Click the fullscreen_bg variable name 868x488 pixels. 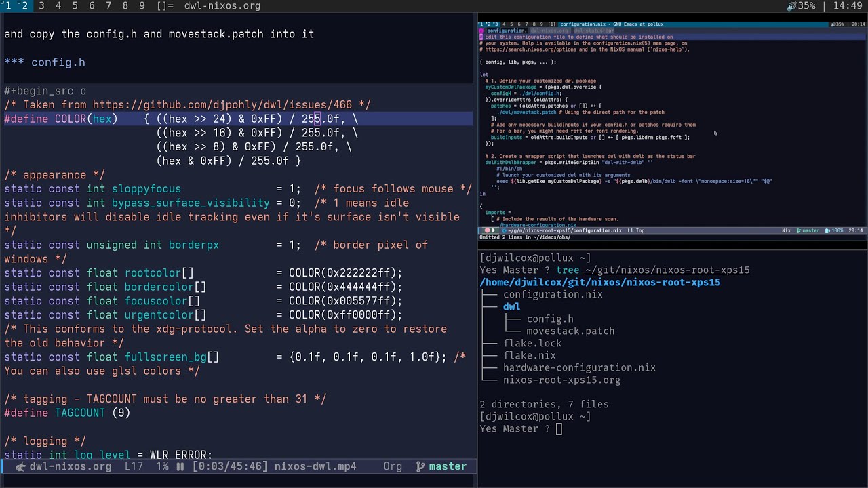point(165,357)
